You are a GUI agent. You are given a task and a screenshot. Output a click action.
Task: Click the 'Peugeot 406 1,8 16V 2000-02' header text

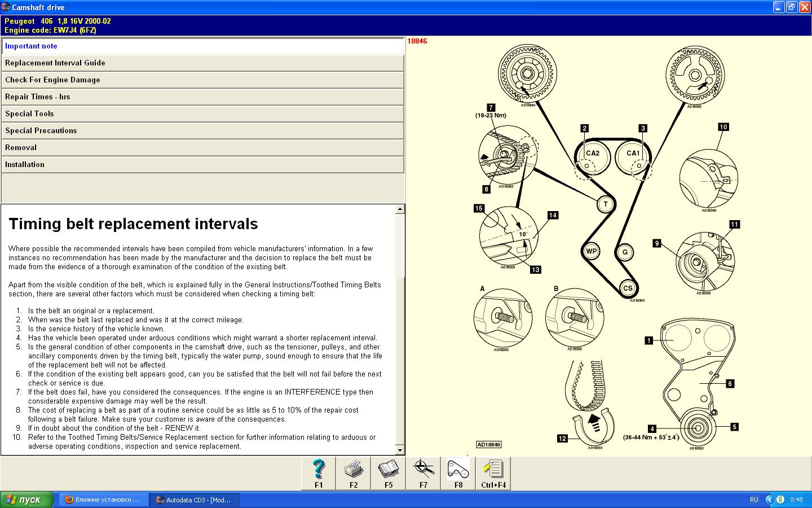(58, 21)
